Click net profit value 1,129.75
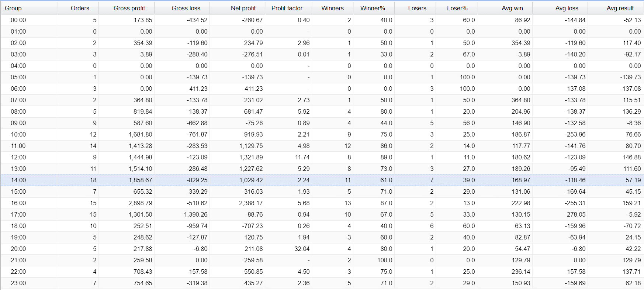644x290 pixels. 251,146
